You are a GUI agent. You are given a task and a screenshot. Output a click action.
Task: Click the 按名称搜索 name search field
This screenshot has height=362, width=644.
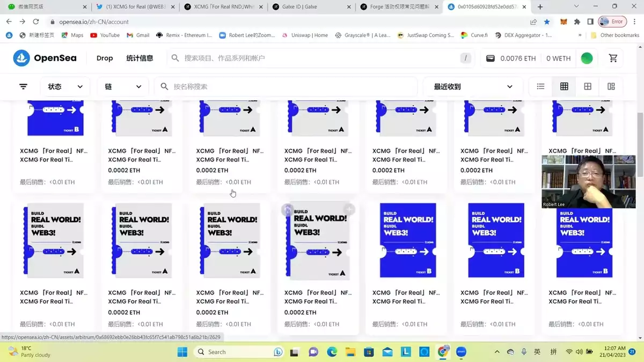coord(286,86)
